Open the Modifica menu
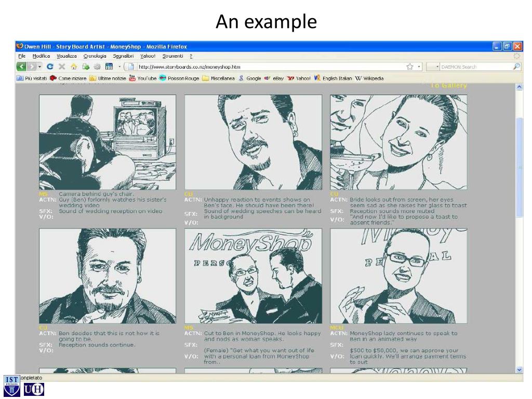The width and height of the screenshot is (532, 399). click(x=41, y=56)
